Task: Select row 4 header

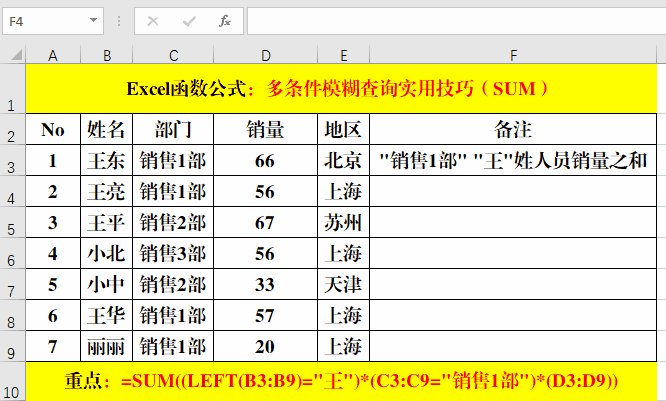Action: pyautogui.click(x=12, y=191)
